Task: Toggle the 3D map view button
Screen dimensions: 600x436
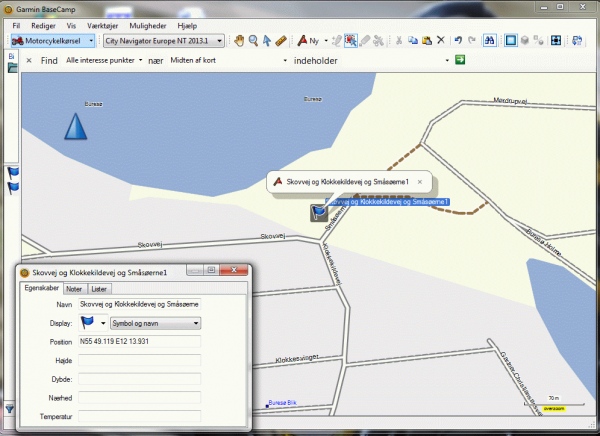Action: 525,41
